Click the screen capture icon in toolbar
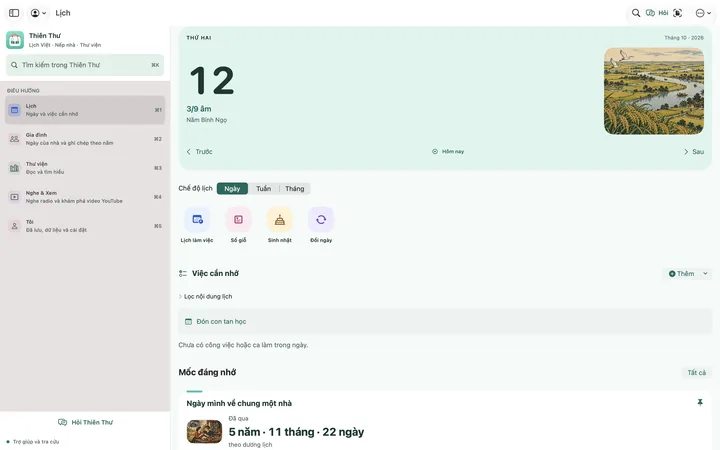The image size is (720, 450). point(678,13)
